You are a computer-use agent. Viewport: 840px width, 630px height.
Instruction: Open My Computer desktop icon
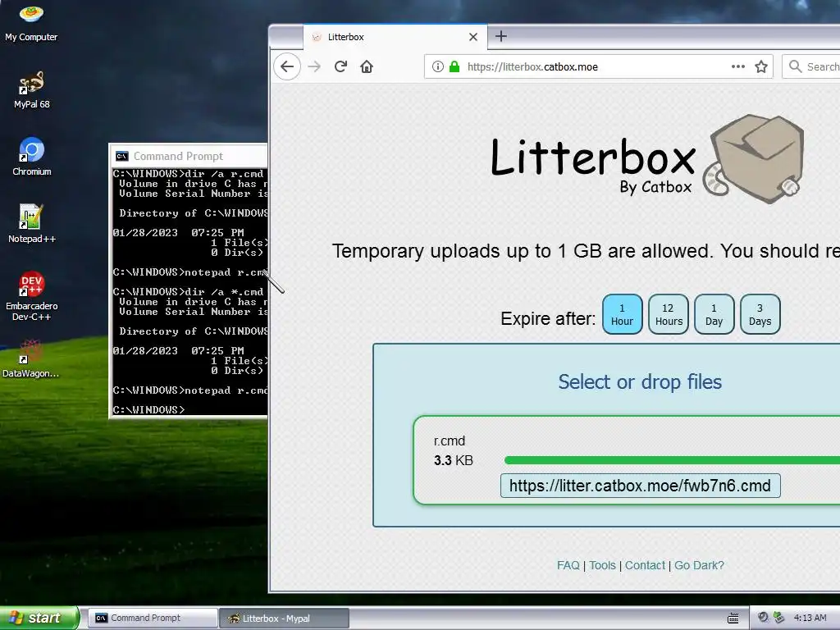click(31, 21)
